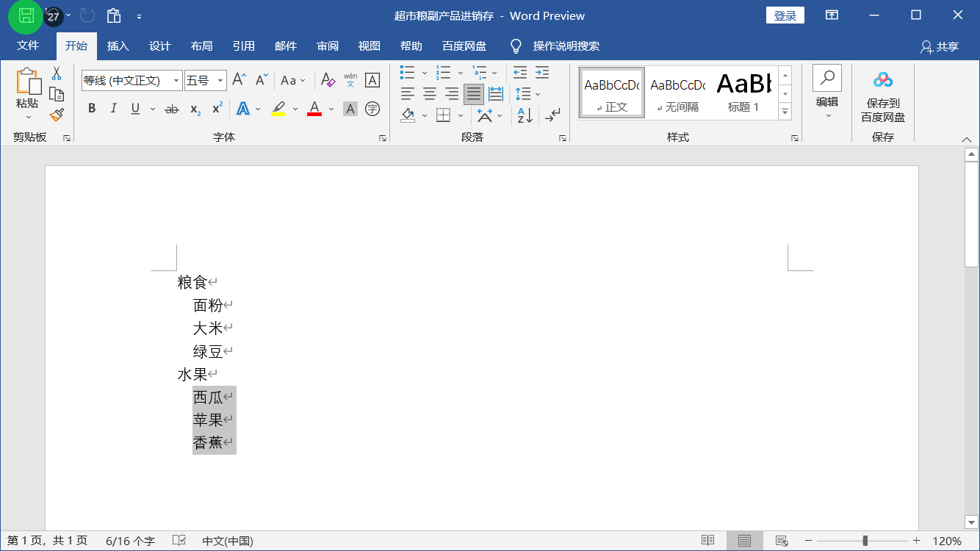Open highlight color dropdown arrow
The width and height of the screenshot is (980, 551).
point(295,109)
